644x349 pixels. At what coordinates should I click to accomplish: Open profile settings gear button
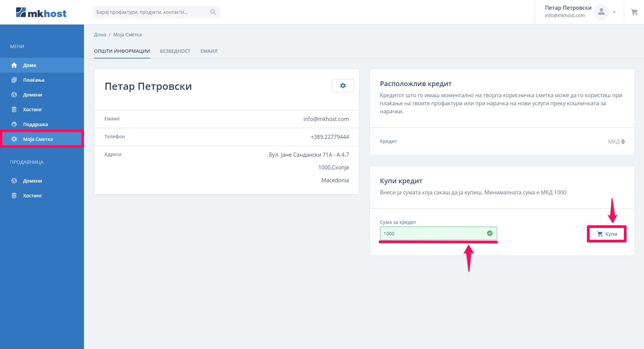tap(343, 86)
